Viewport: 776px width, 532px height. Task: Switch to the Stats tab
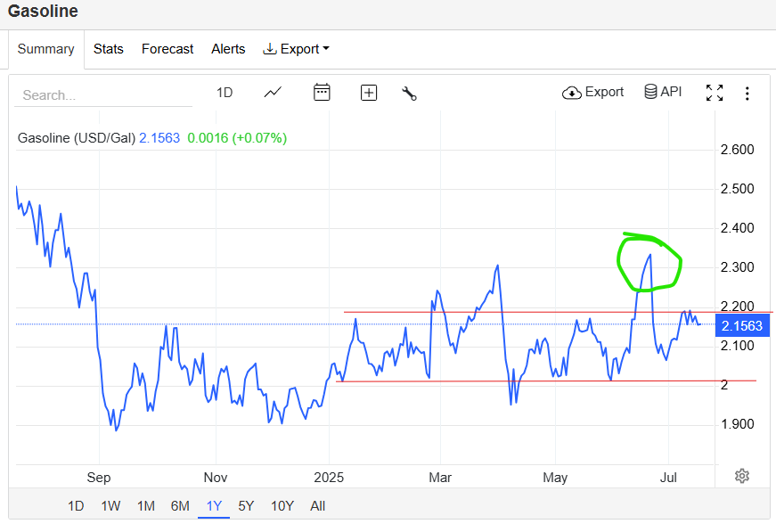(109, 49)
